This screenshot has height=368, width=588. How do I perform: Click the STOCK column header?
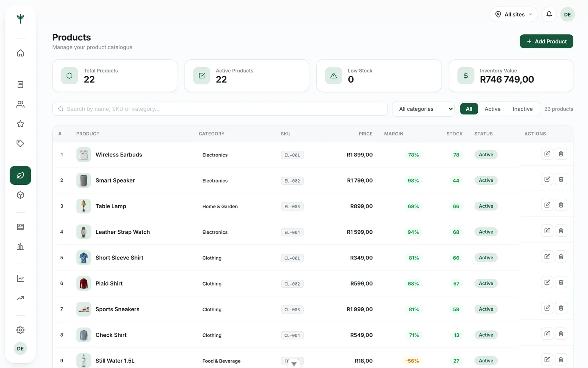(x=454, y=134)
